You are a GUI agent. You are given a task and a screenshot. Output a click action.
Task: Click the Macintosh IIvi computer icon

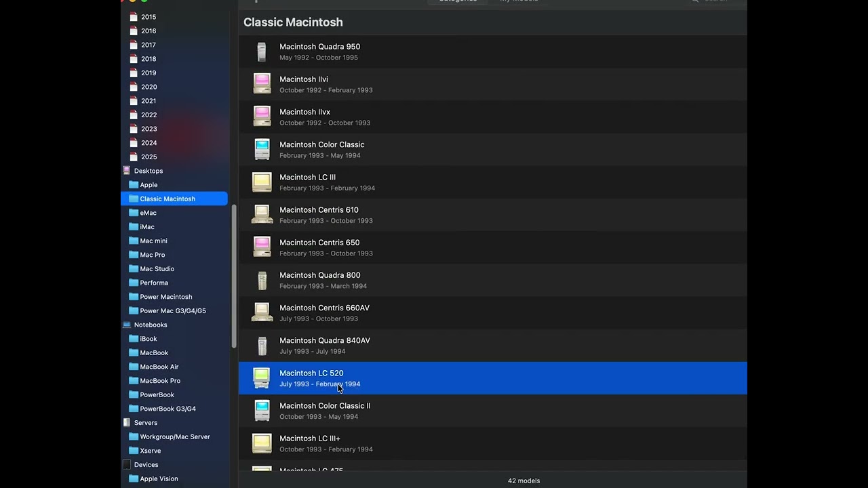coord(262,84)
